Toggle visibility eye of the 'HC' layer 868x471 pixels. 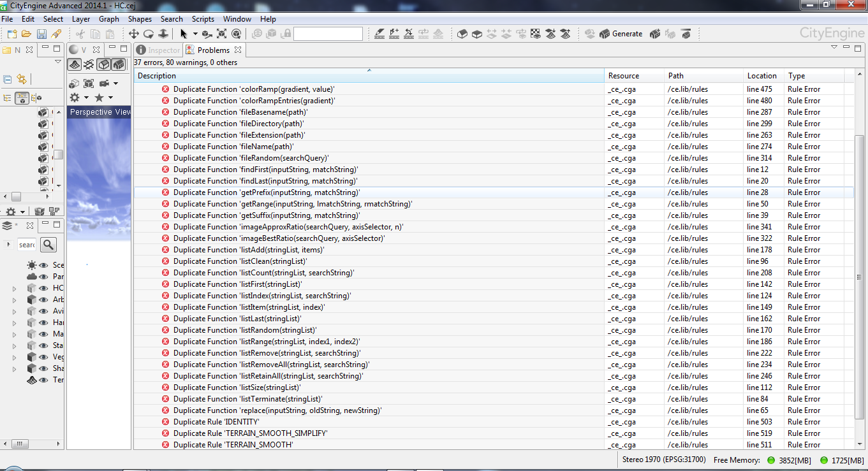[44, 288]
